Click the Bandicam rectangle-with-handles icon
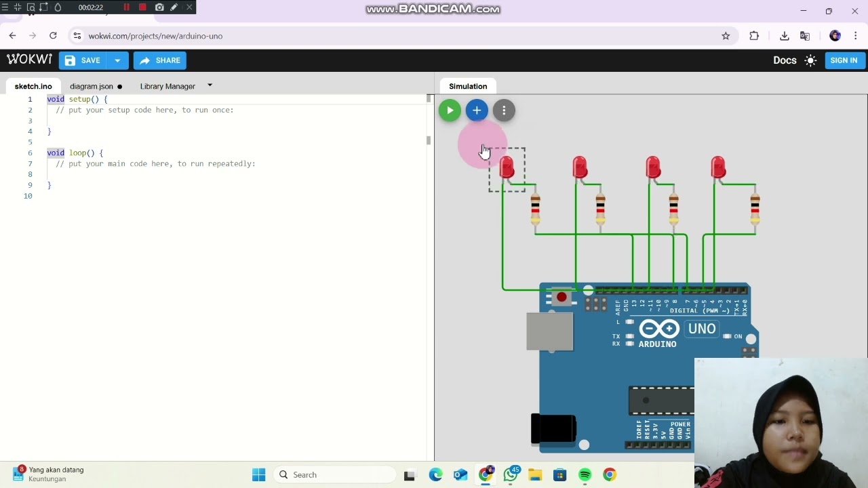The width and height of the screenshot is (868, 488). click(44, 7)
